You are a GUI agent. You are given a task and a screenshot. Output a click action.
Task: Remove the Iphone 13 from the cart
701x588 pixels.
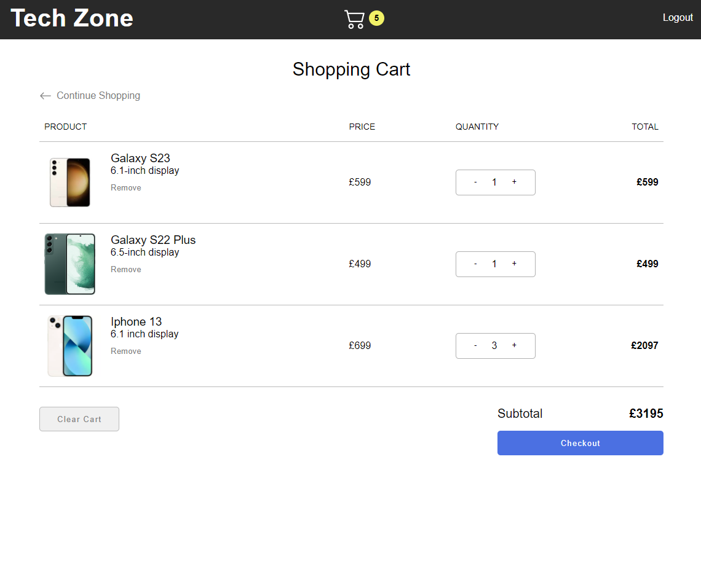[x=125, y=351]
